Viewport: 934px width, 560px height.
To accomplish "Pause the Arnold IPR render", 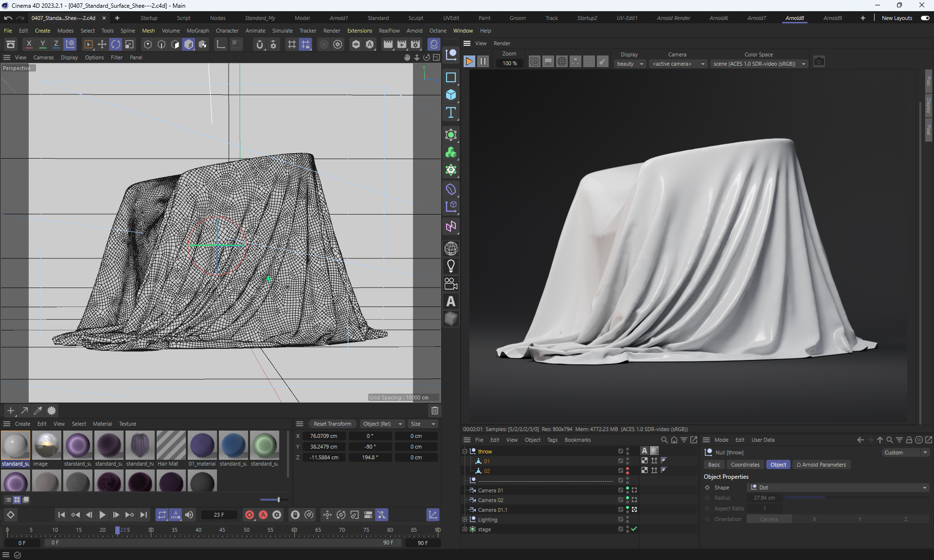I will (483, 62).
